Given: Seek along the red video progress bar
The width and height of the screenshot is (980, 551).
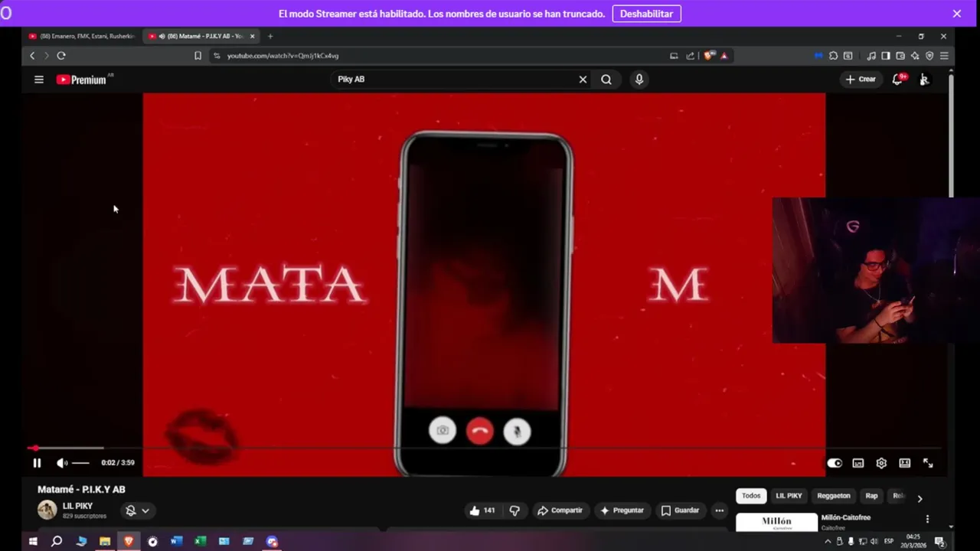Looking at the screenshot, I should pyautogui.click(x=486, y=448).
